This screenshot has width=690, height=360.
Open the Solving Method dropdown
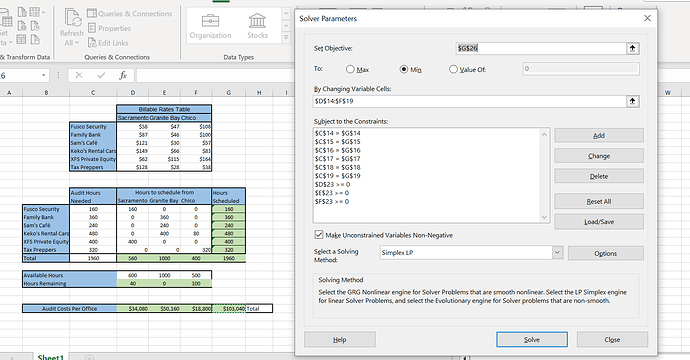tap(557, 252)
